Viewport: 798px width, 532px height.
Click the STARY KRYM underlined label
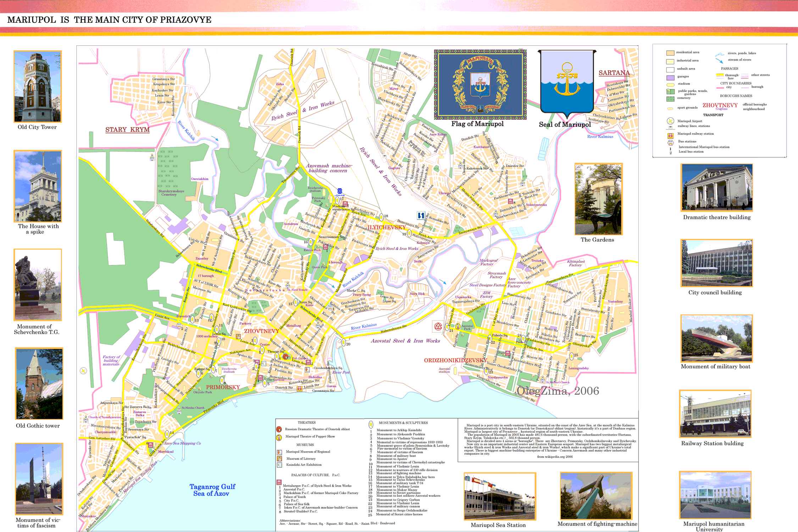[127, 130]
